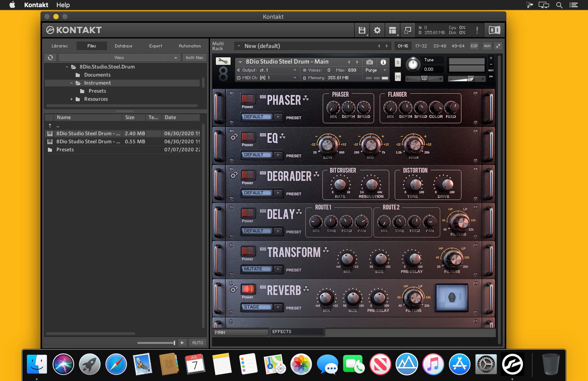
Task: Switch to the Automation tab
Action: pyautogui.click(x=190, y=46)
